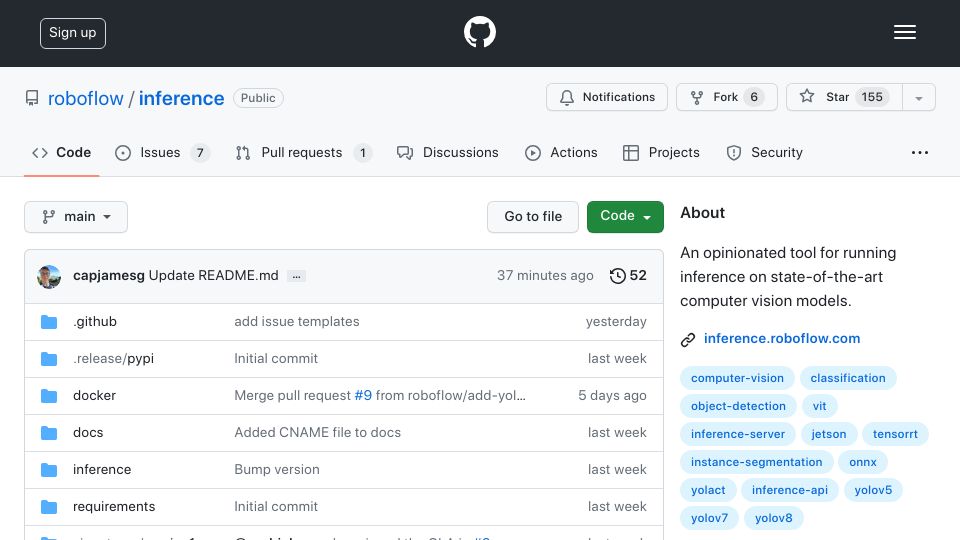Open the Security tab
960x540 pixels.
pyautogui.click(x=764, y=152)
